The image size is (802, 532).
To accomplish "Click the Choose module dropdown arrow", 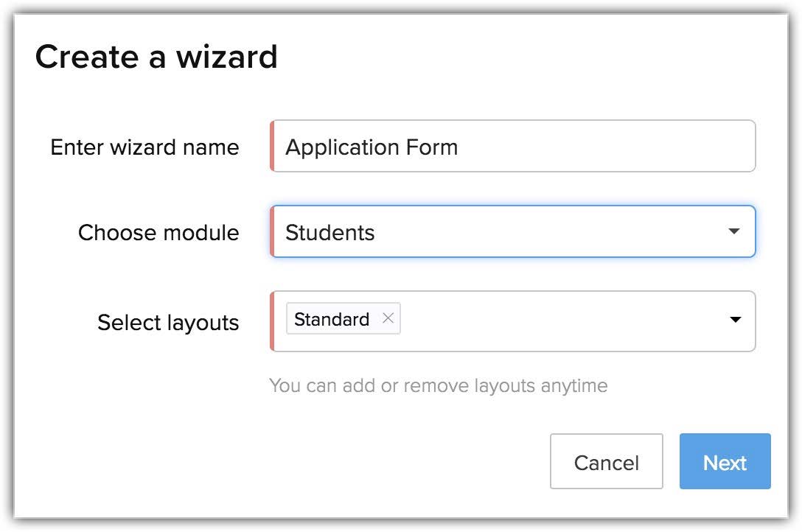I will [733, 231].
